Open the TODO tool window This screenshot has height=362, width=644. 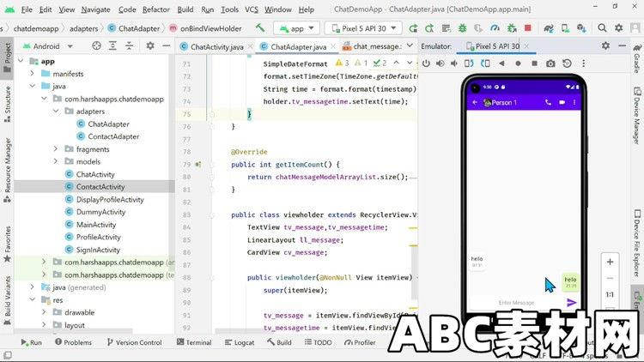click(x=319, y=342)
